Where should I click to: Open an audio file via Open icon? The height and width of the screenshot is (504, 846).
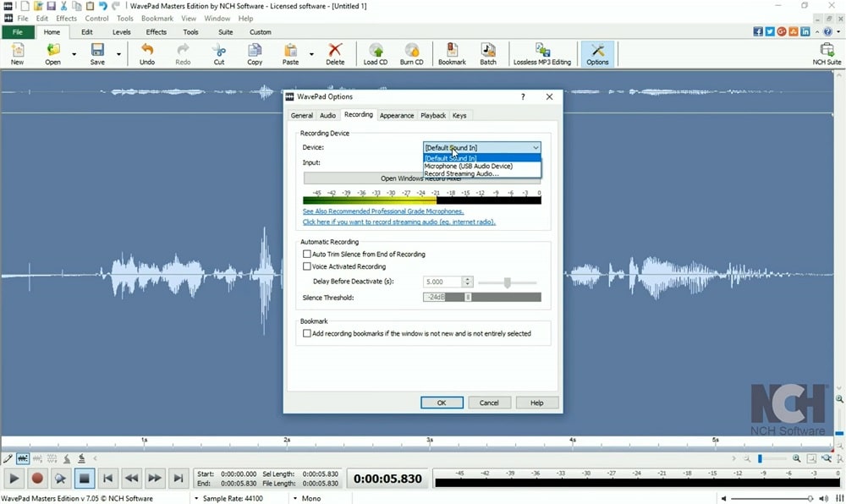[52, 54]
